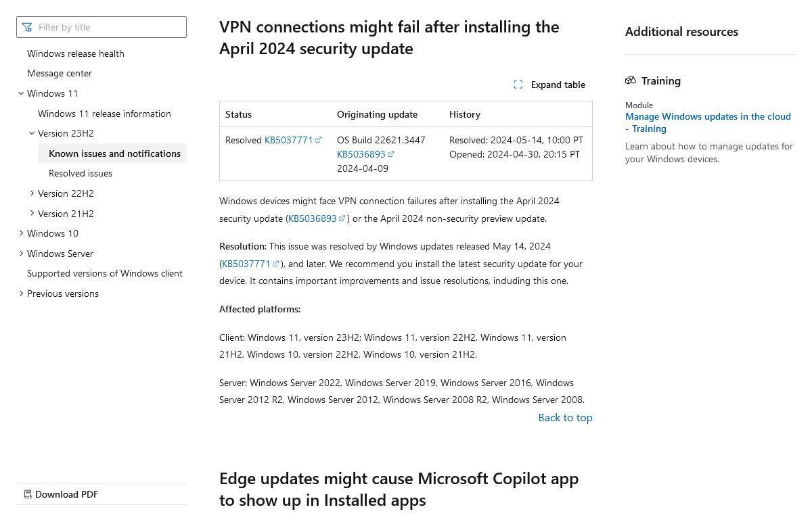Click the filter icon in the search box
Image resolution: width=812 pixels, height=522 pixels.
(x=27, y=27)
